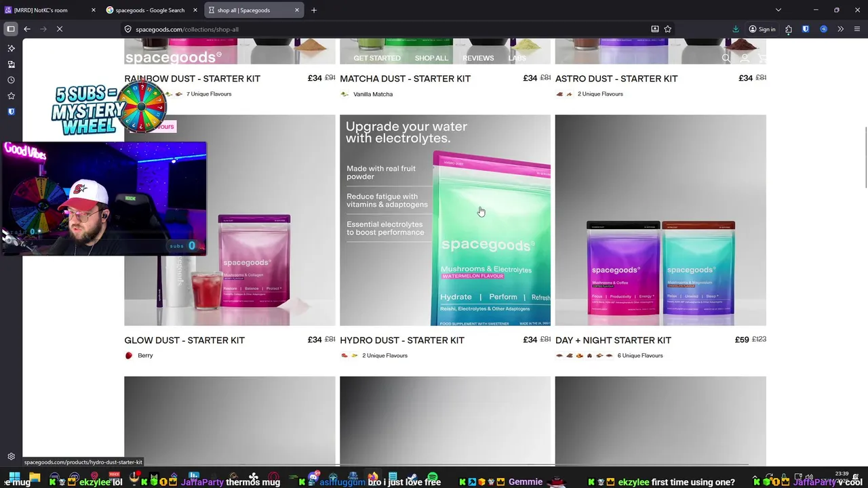This screenshot has width=868, height=488.
Task: Open the list all tabs dropdown
Action: pos(778,10)
